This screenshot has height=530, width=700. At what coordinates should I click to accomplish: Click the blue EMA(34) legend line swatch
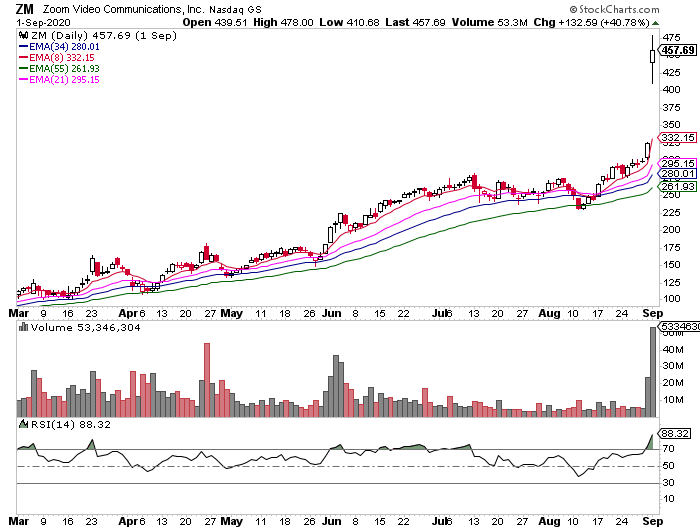coord(24,46)
